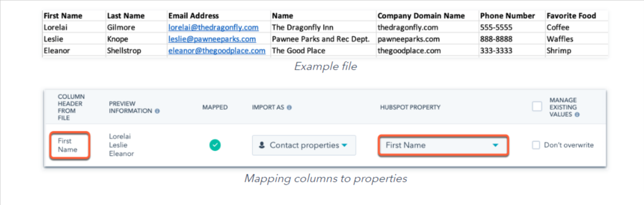644x205 pixels.
Task: Click the thegoodplace.com domain cell
Action: point(427,51)
